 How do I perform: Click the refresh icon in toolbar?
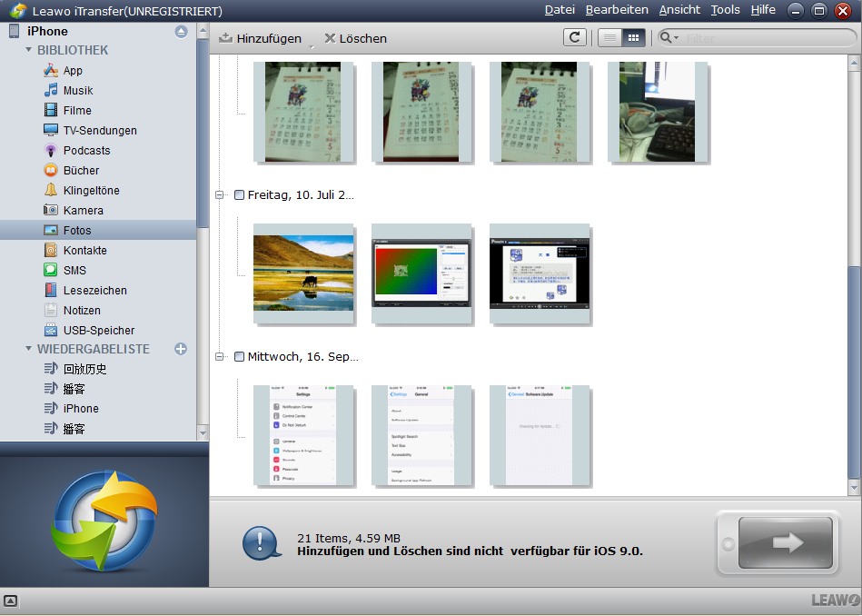point(574,37)
